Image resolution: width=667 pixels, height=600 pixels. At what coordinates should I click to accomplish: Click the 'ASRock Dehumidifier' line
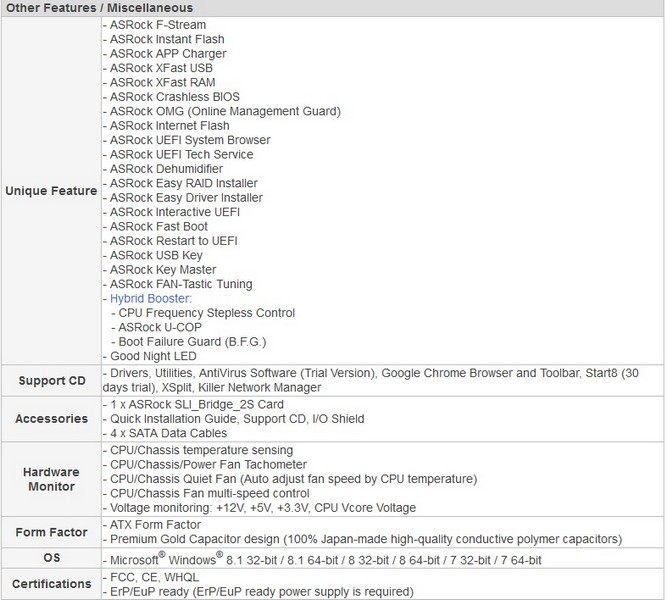163,169
